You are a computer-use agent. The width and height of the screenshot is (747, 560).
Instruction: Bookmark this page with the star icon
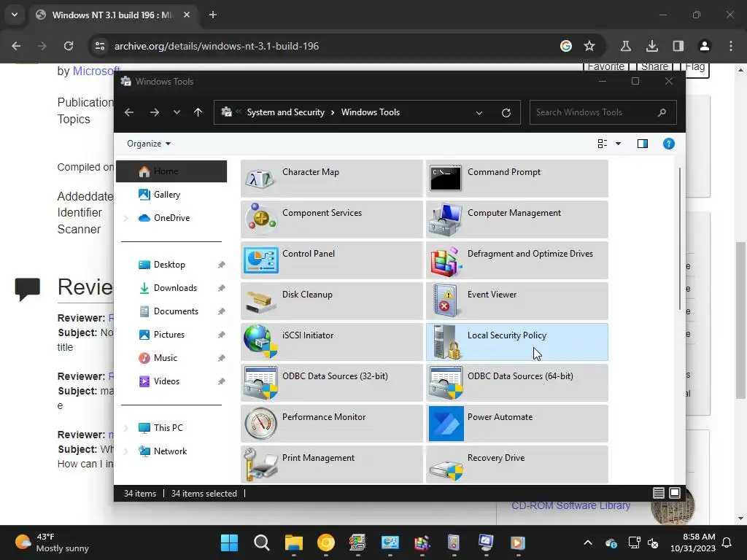pyautogui.click(x=589, y=46)
